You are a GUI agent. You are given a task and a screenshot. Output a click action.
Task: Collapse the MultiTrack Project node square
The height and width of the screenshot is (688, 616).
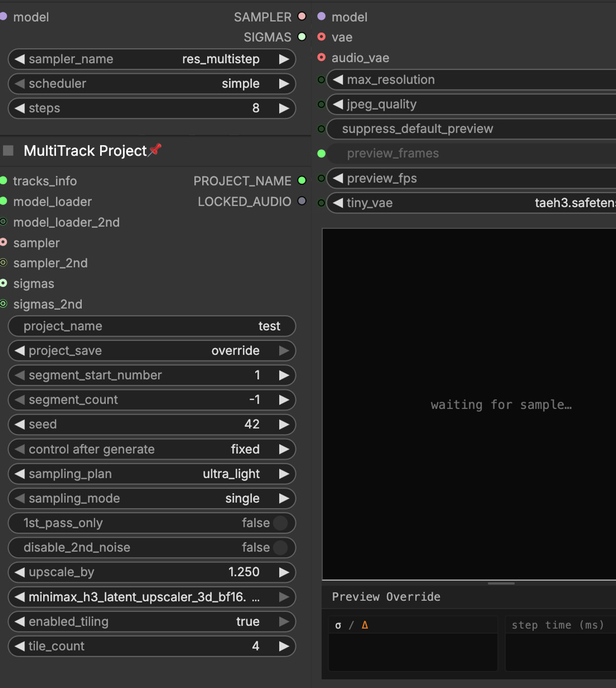click(x=8, y=150)
